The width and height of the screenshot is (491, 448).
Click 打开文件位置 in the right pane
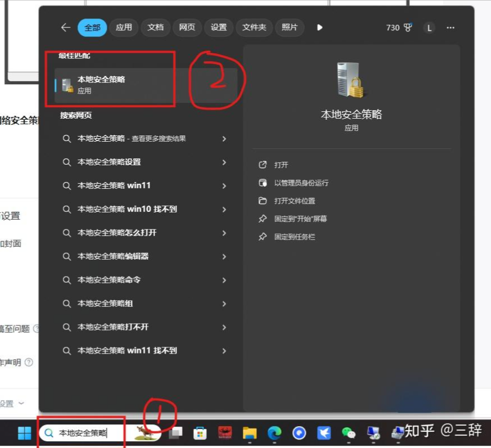click(x=294, y=201)
